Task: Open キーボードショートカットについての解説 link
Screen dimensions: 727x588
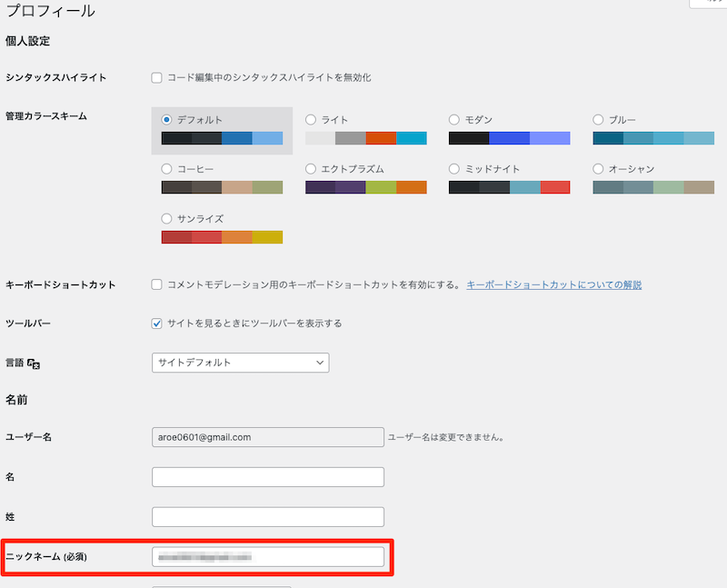Action: pos(553,284)
